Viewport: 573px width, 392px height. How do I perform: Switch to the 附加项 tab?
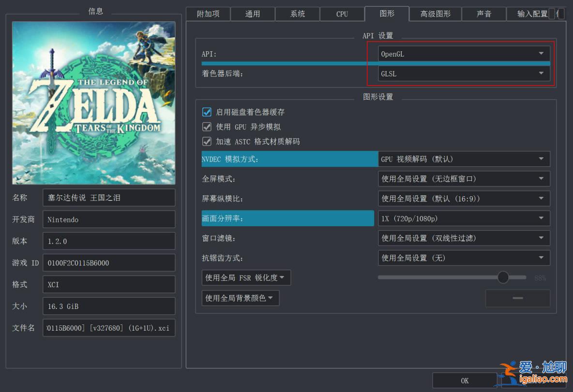point(208,14)
